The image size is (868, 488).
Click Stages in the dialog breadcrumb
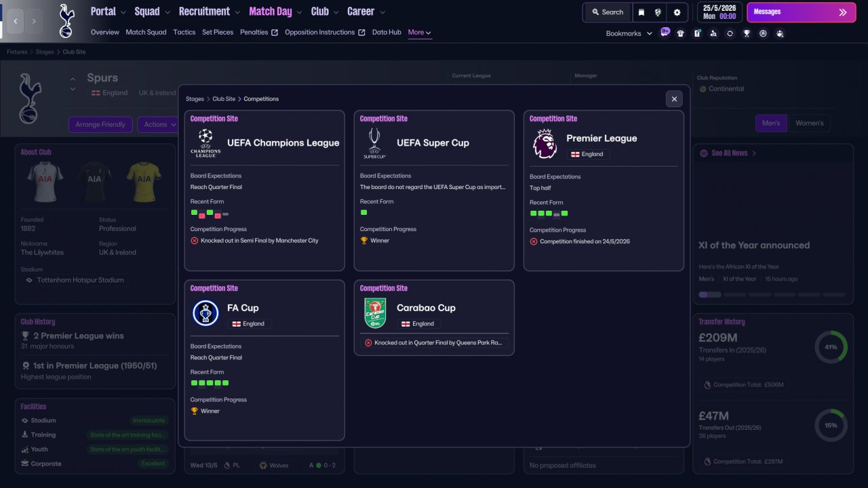point(195,99)
